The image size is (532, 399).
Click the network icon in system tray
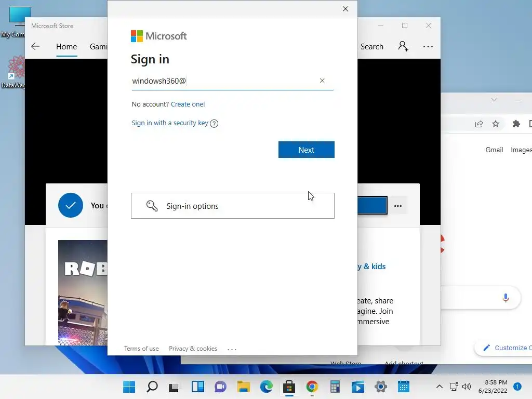[x=454, y=387]
